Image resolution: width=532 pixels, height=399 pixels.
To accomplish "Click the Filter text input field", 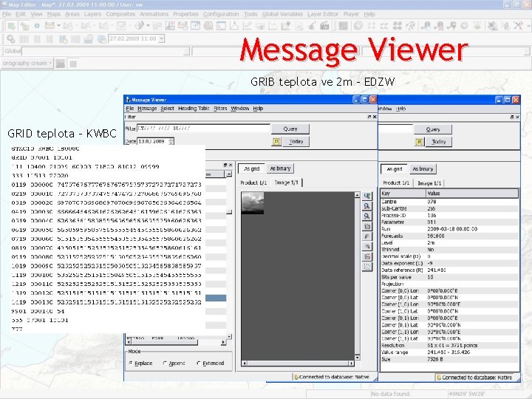I will [203, 129].
